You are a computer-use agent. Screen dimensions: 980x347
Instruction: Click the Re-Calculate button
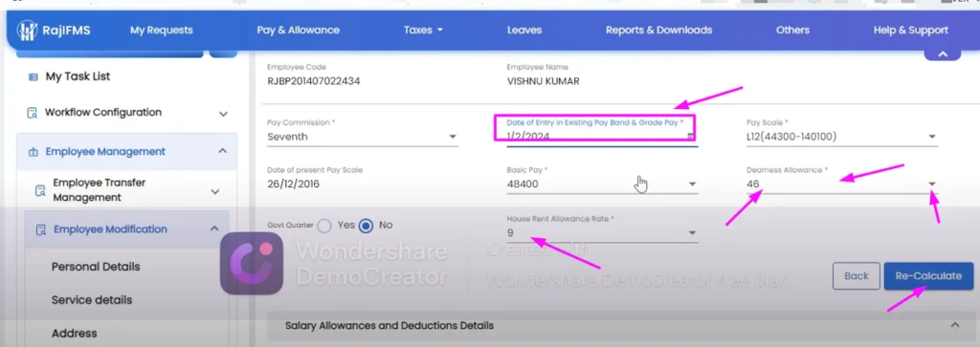tap(928, 276)
